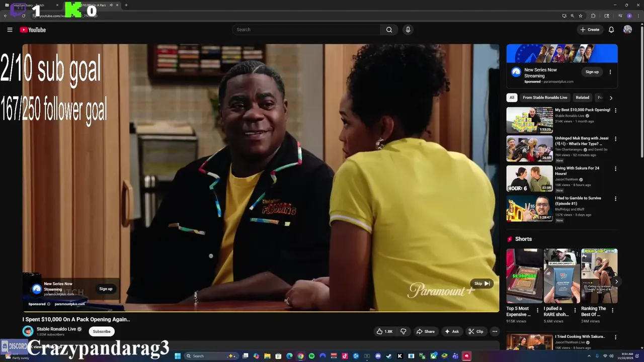Screen dimensions: 644x362
Task: Click Sign up in sidebar Paramount+ ad
Action: pyautogui.click(x=592, y=72)
